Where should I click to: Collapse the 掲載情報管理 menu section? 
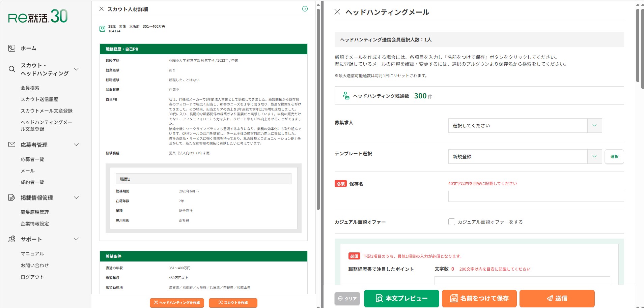(76, 197)
